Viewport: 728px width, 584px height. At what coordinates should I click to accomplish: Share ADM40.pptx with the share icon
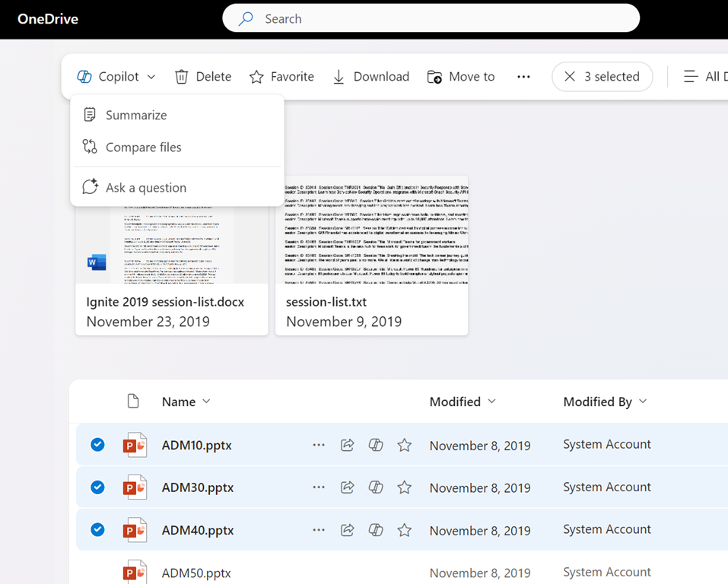click(348, 530)
